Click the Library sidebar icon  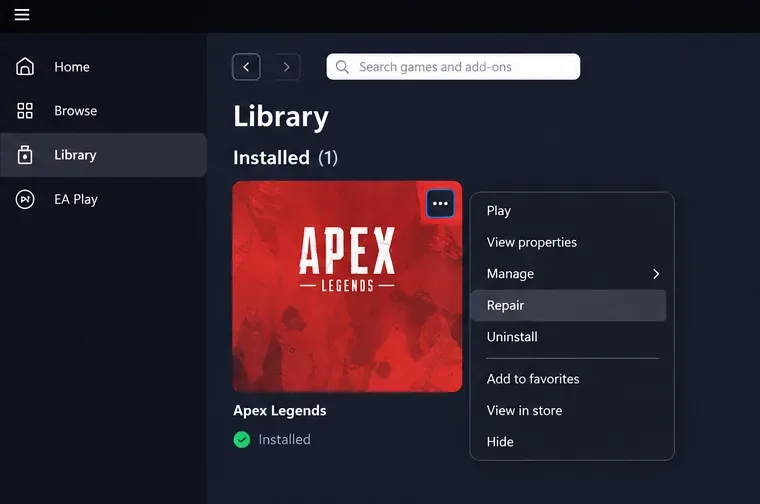[x=25, y=155]
